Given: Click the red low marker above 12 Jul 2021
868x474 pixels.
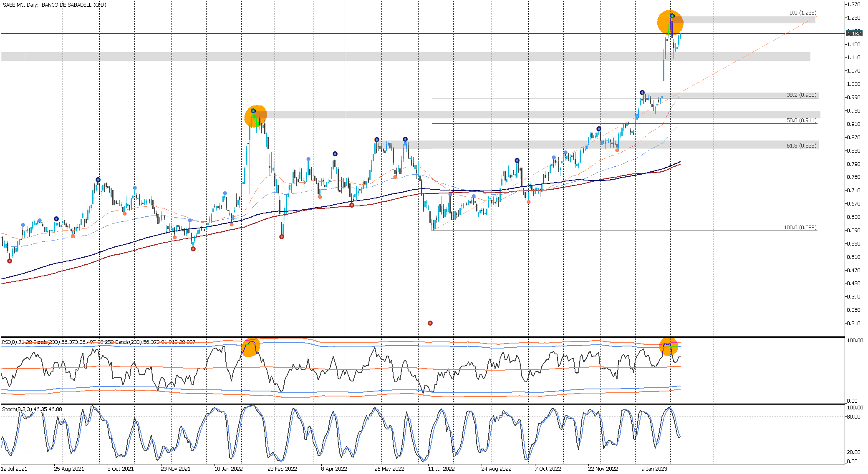Looking at the screenshot, I should (x=10, y=261).
